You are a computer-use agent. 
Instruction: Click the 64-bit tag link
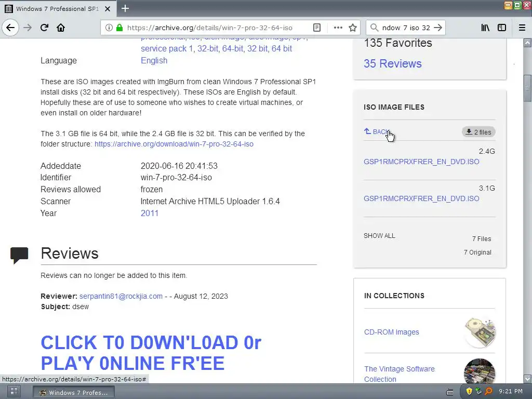click(233, 48)
